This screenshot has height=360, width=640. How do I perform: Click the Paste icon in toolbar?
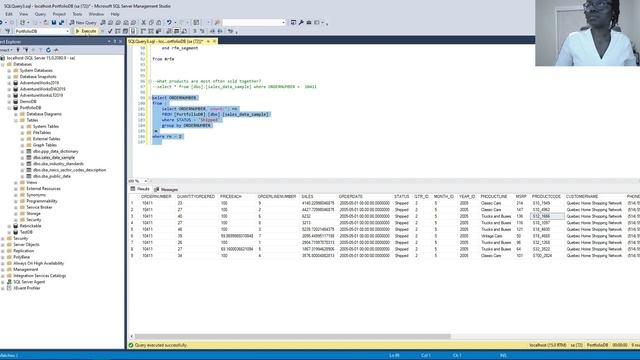tap(158, 22)
